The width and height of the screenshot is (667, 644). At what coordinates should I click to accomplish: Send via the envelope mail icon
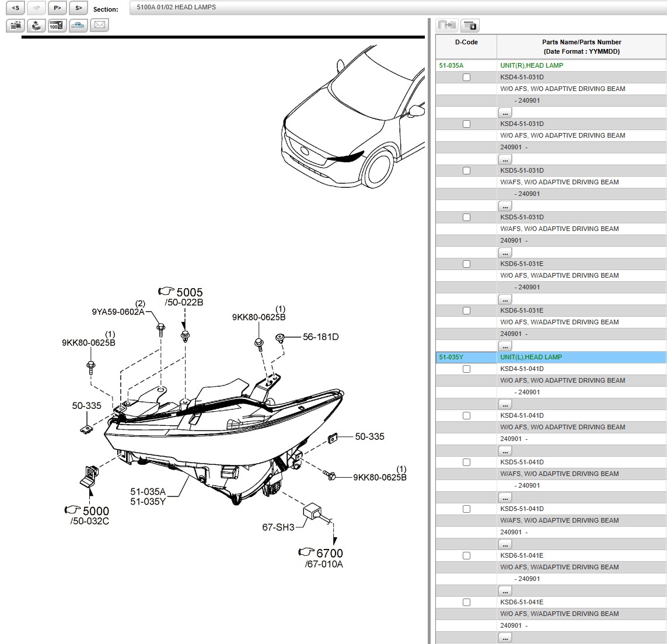click(100, 26)
